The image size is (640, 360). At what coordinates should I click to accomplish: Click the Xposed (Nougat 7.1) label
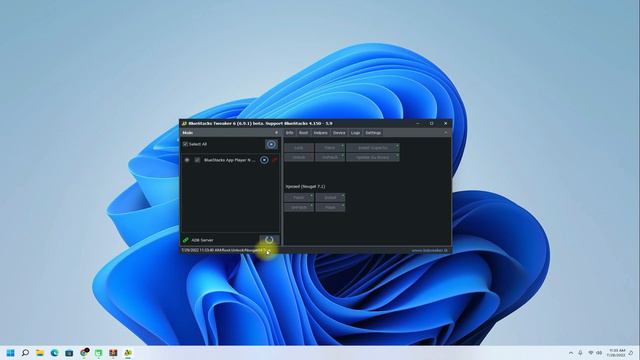pyautogui.click(x=305, y=187)
